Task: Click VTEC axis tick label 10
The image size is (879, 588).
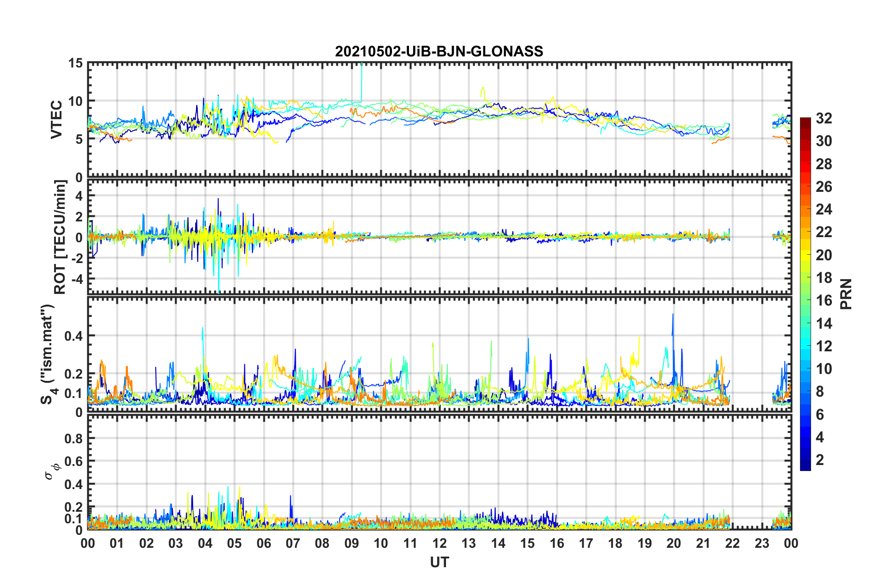Action: 75,101
